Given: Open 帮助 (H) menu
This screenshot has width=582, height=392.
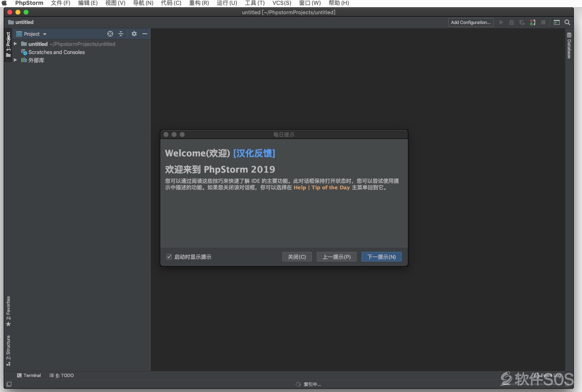Looking at the screenshot, I should pyautogui.click(x=339, y=3).
